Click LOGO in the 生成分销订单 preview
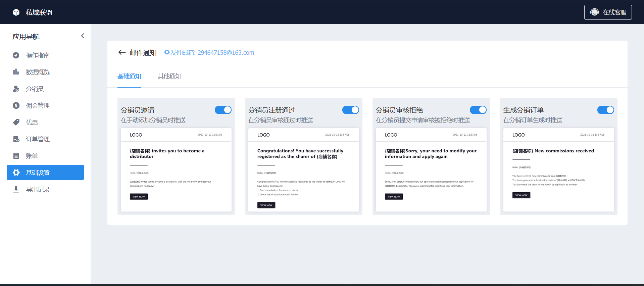644x286 pixels. tap(518, 135)
